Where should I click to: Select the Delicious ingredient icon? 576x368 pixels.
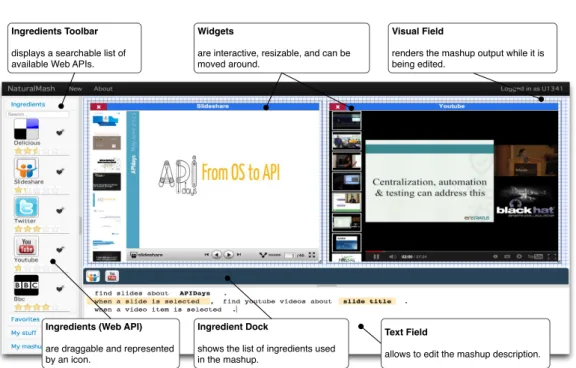coord(26,129)
